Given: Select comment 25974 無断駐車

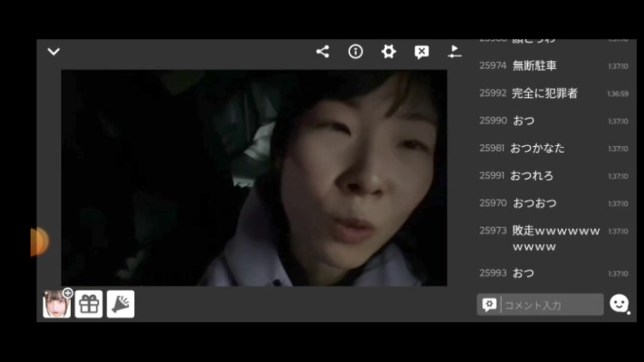Looking at the screenshot, I should pos(553,66).
